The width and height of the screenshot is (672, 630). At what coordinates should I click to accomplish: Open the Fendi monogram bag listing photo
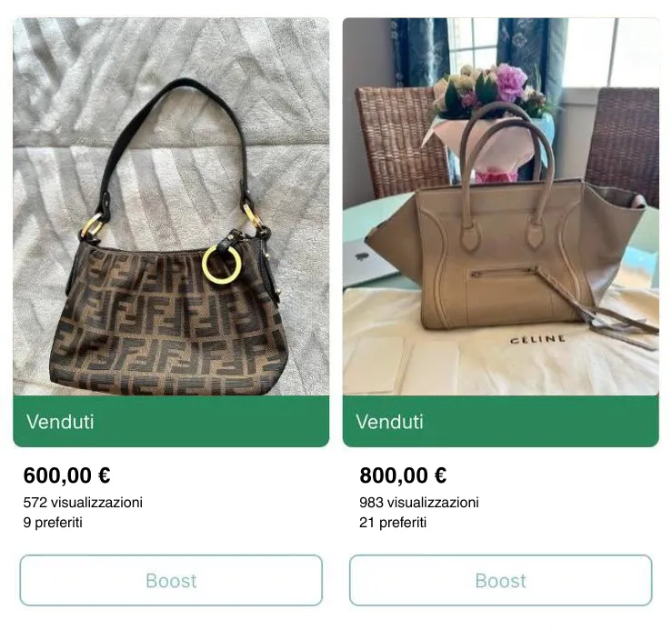coord(171,206)
